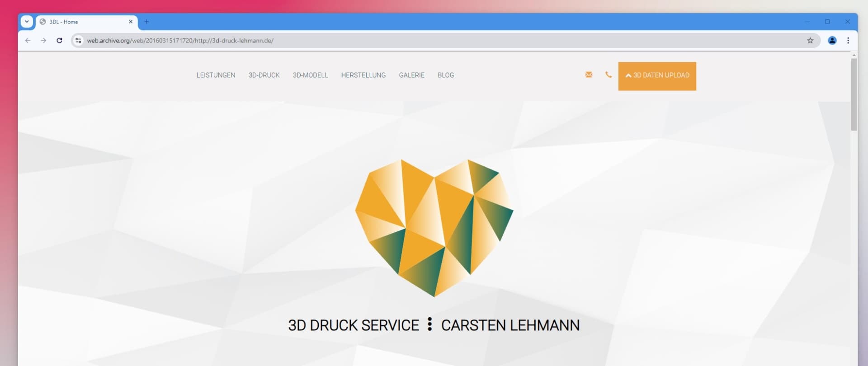Open a new tab
This screenshot has width=868, height=366.
click(146, 22)
